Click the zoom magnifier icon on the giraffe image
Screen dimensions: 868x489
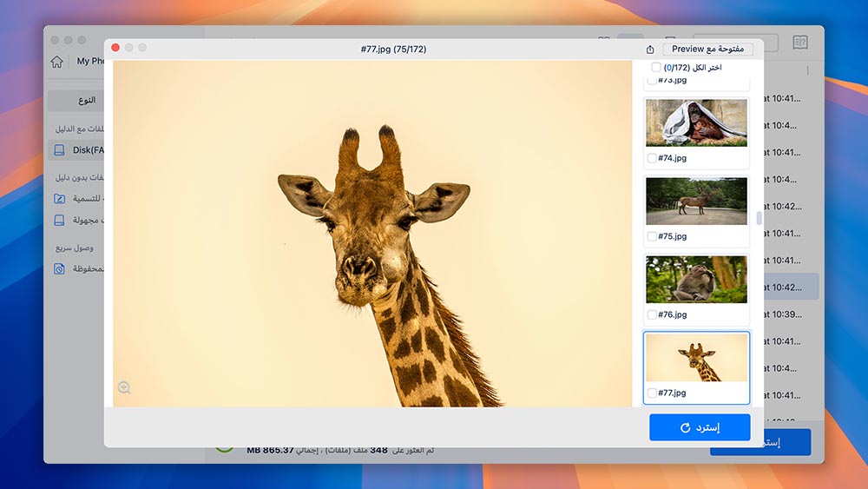pyautogui.click(x=124, y=387)
